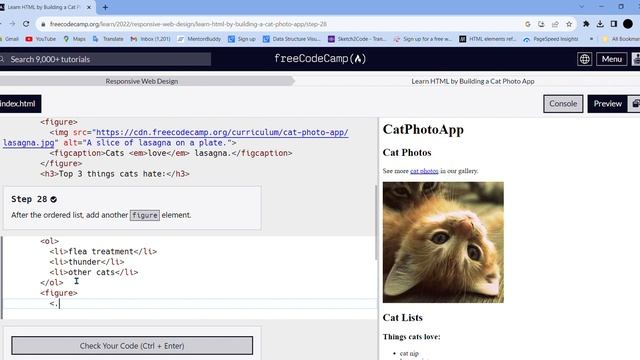
Task: Open the freeCodeCamp Menu button
Action: coord(611,59)
